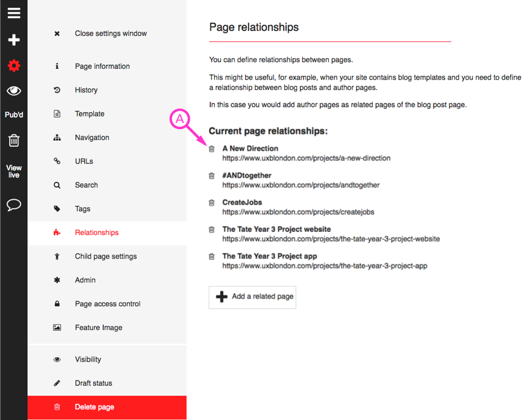Click the Current page relationships heading
532x420 pixels.
pyautogui.click(x=268, y=131)
